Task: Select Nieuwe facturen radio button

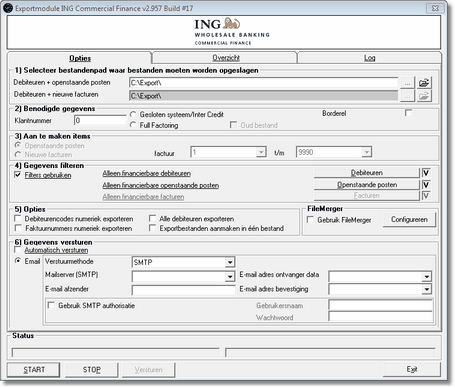Action: point(18,154)
